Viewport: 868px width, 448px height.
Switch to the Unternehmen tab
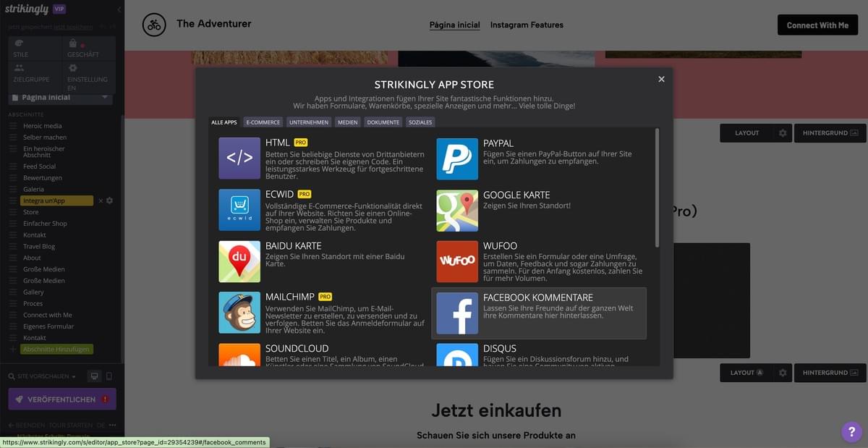coord(309,122)
